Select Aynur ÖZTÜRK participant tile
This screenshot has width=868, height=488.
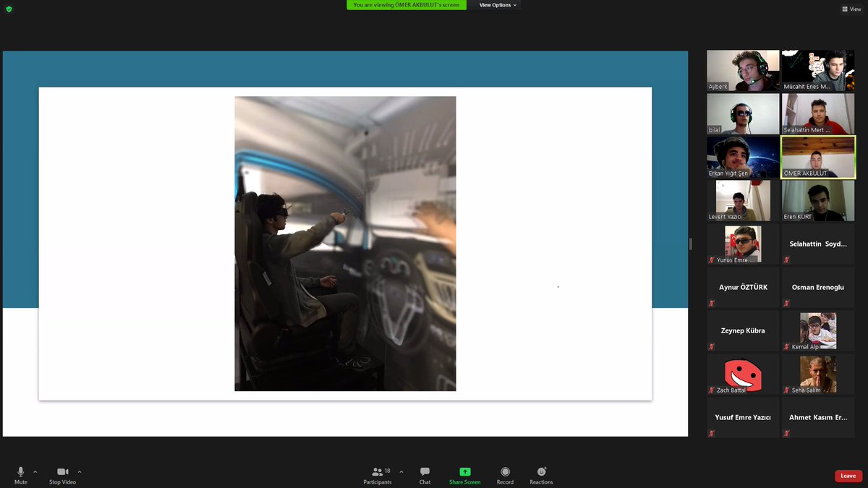tap(743, 288)
